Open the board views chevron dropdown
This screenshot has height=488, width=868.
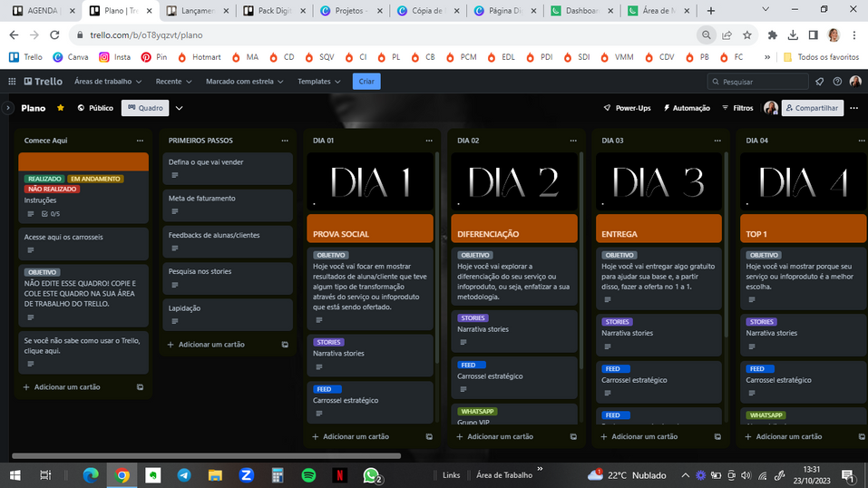click(x=180, y=108)
